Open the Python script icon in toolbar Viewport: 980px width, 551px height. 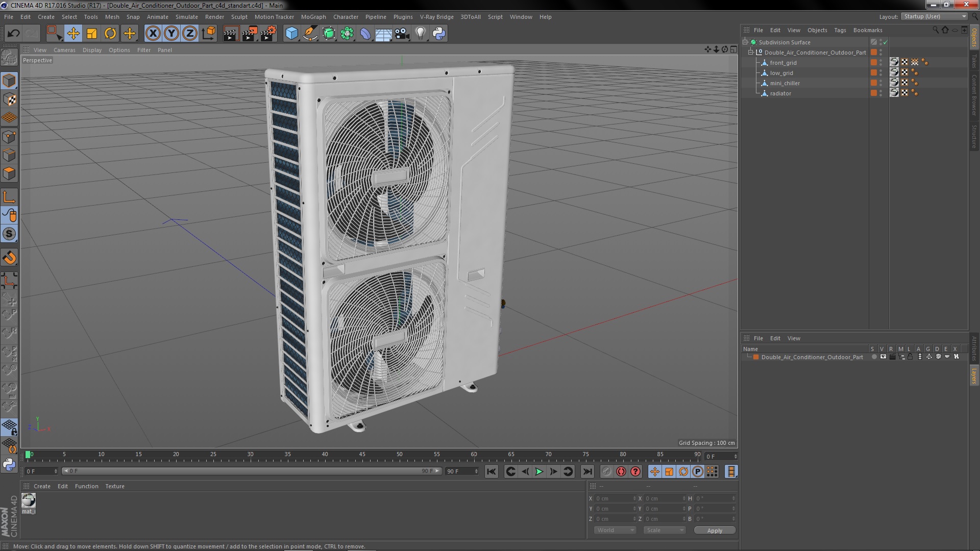pyautogui.click(x=438, y=34)
